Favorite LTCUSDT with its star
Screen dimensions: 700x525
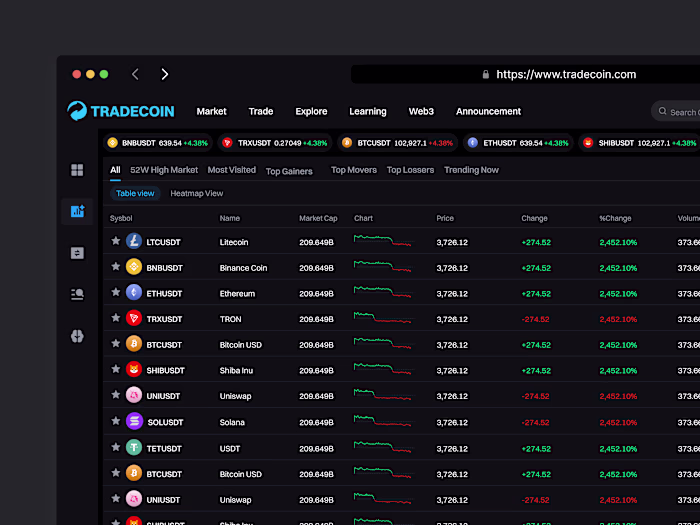(x=116, y=241)
